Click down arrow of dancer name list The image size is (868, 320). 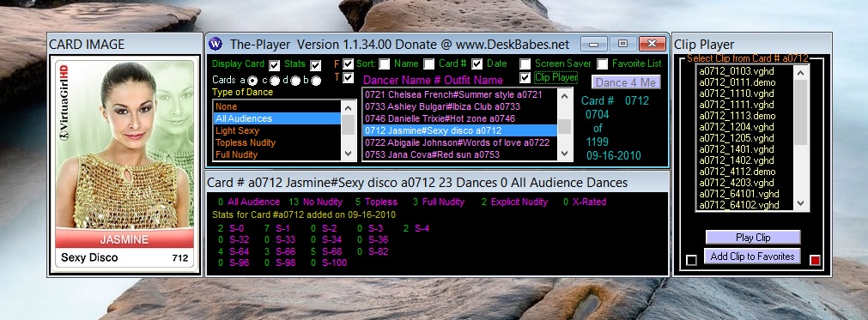pyautogui.click(x=564, y=154)
